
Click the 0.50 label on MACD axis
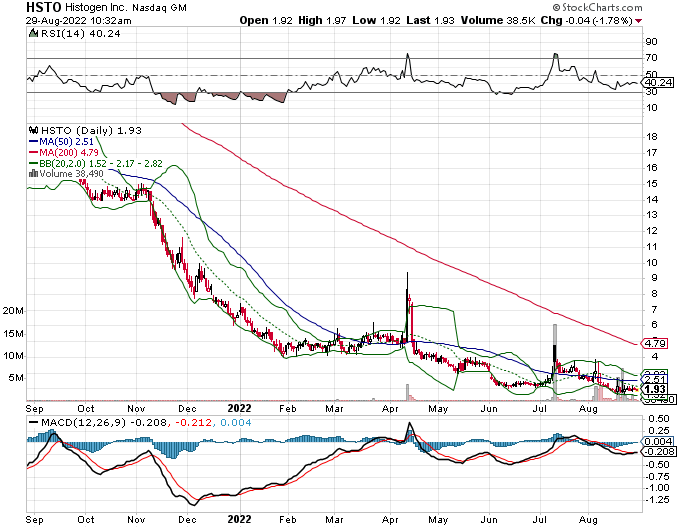(659, 419)
